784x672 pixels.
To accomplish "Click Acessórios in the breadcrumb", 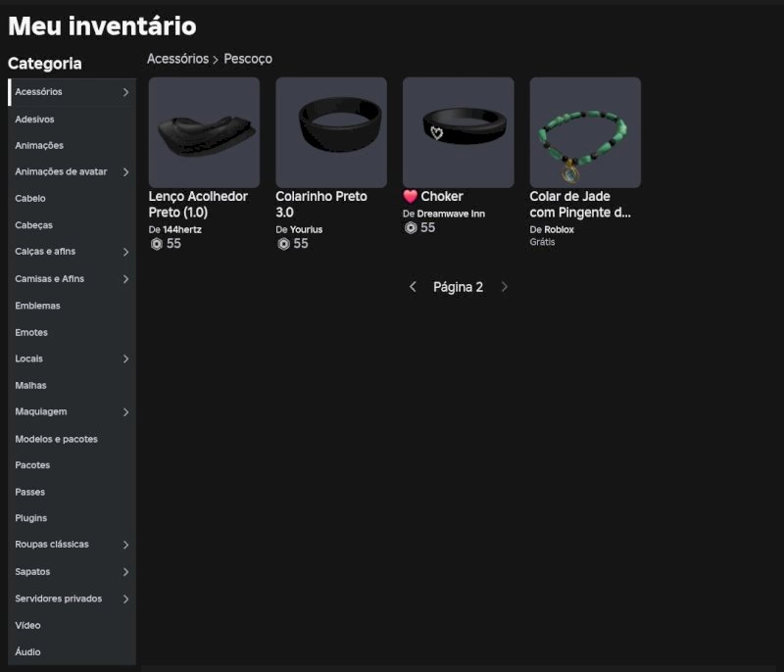I will point(178,59).
